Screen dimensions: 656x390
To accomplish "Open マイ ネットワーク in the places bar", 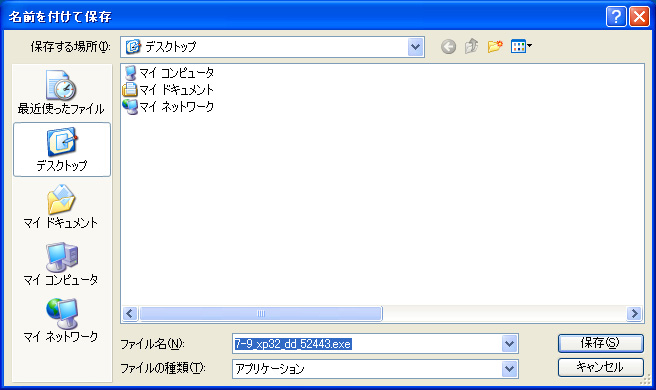I will point(62,320).
